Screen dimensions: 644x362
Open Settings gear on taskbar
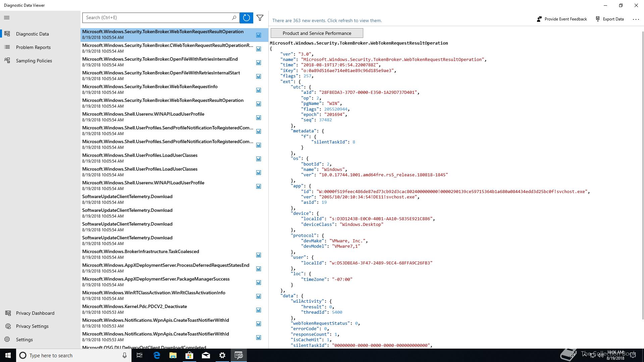click(x=222, y=355)
